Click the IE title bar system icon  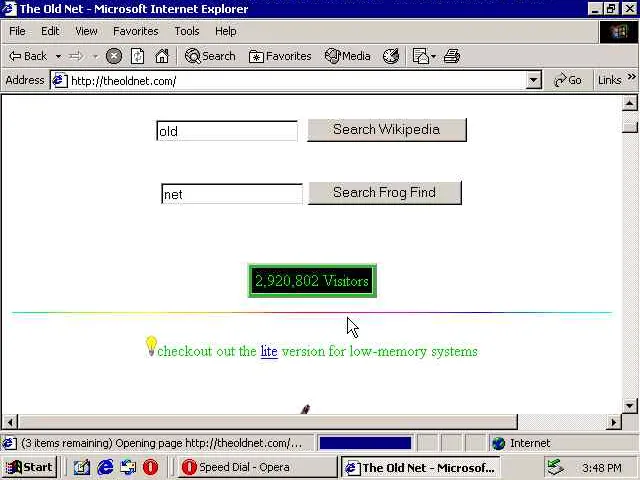click(10, 8)
